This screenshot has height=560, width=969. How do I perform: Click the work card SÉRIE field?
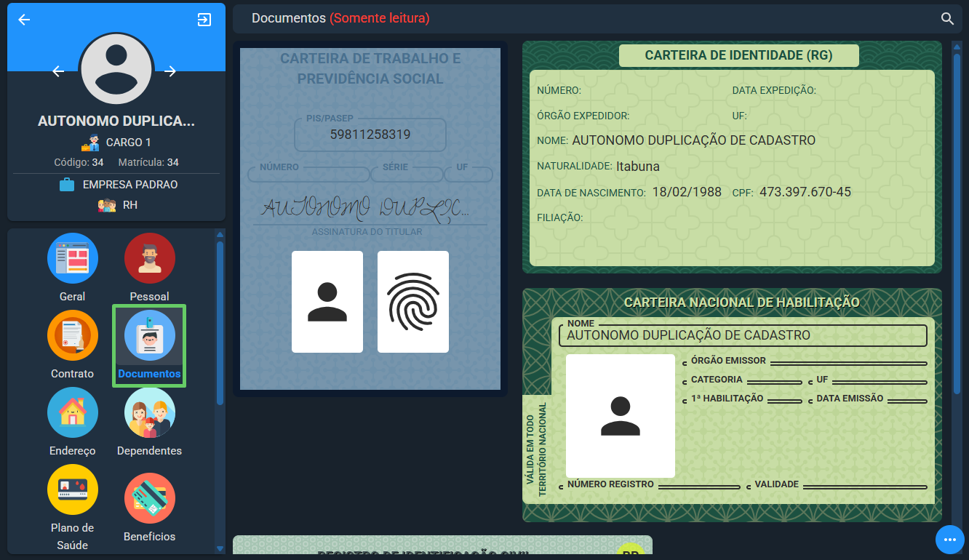coord(407,175)
